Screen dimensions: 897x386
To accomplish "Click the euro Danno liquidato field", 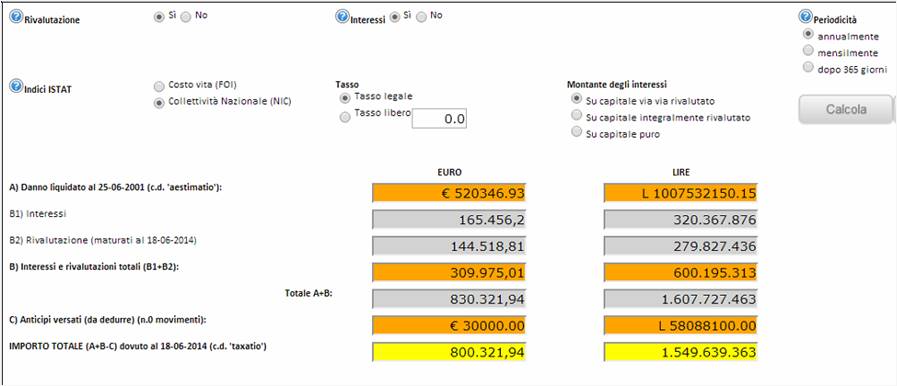I will [449, 193].
